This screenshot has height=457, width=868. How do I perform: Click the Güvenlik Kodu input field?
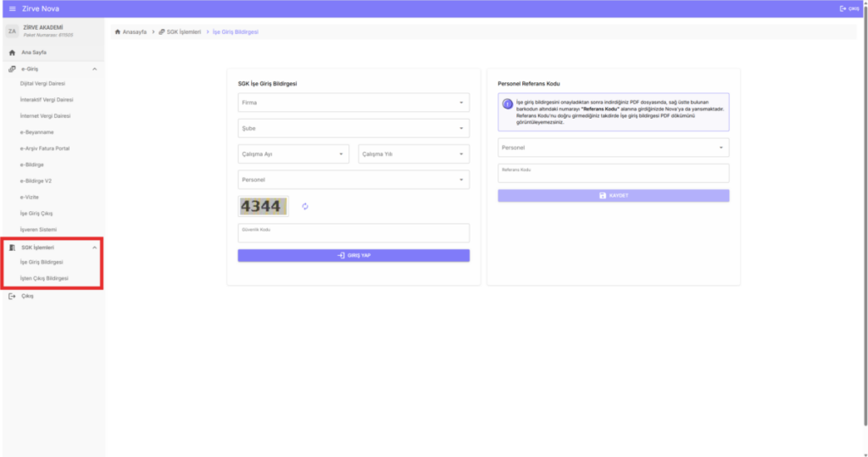click(x=353, y=233)
